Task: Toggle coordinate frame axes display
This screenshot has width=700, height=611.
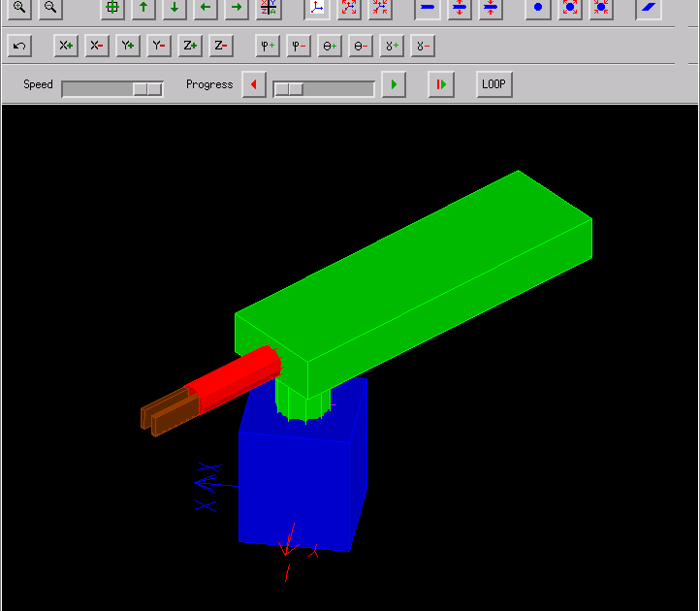Action: coord(317,8)
